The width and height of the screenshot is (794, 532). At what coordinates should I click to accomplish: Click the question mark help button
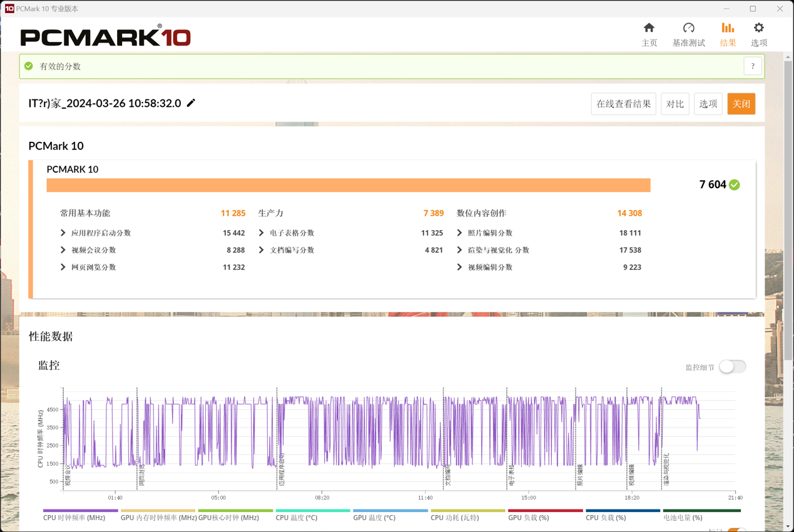753,66
